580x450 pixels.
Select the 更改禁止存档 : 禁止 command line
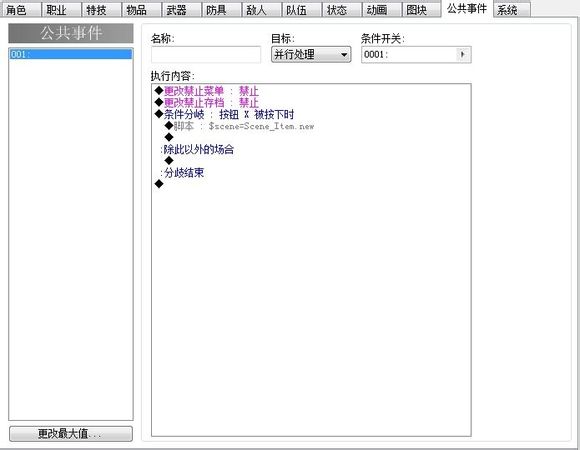pyautogui.click(x=311, y=102)
